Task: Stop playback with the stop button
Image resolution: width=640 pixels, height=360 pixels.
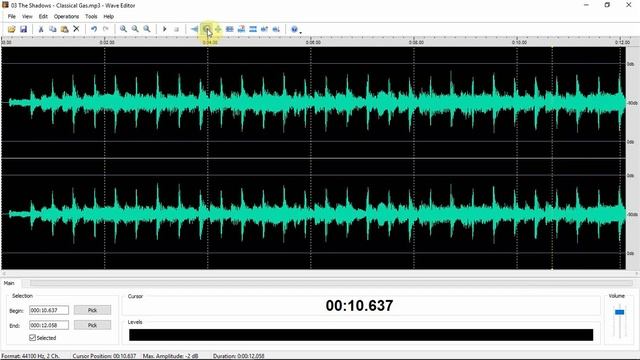Action: pyautogui.click(x=176, y=29)
